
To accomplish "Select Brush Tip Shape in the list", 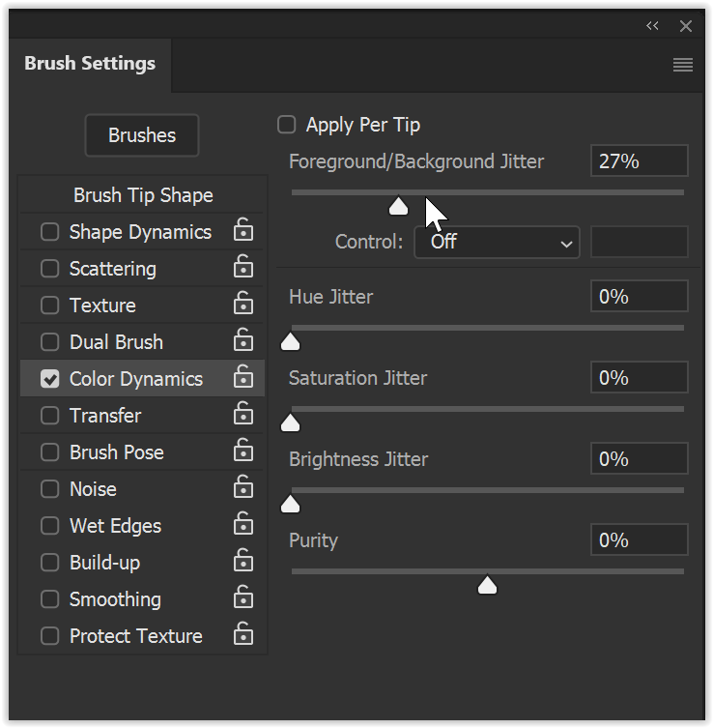I will (143, 195).
